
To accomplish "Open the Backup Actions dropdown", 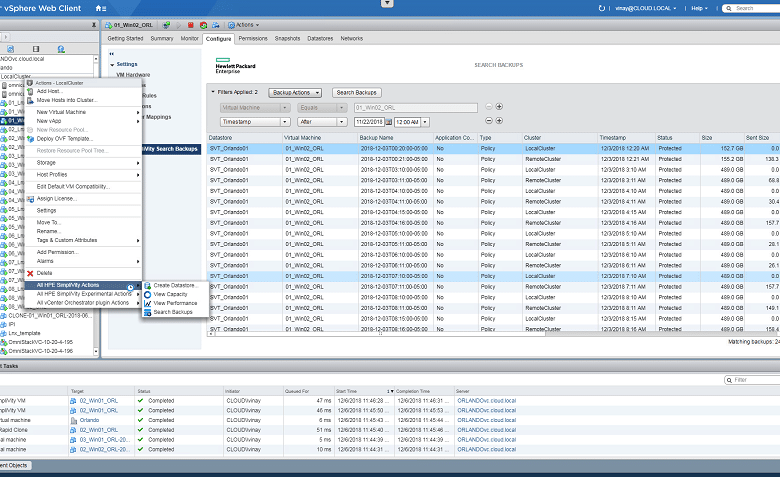I will coord(295,93).
